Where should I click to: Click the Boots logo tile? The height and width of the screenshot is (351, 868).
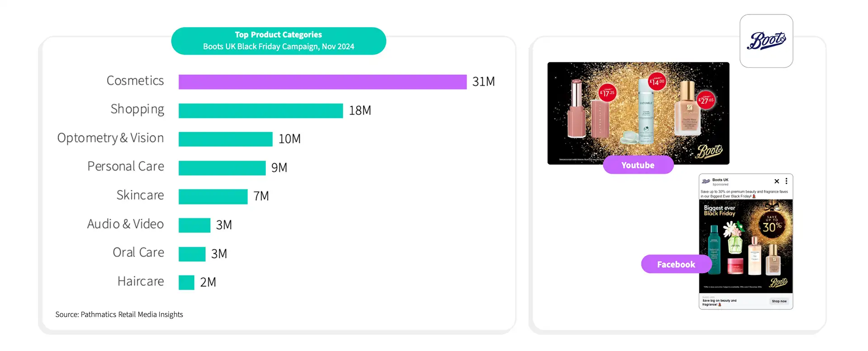tap(766, 41)
